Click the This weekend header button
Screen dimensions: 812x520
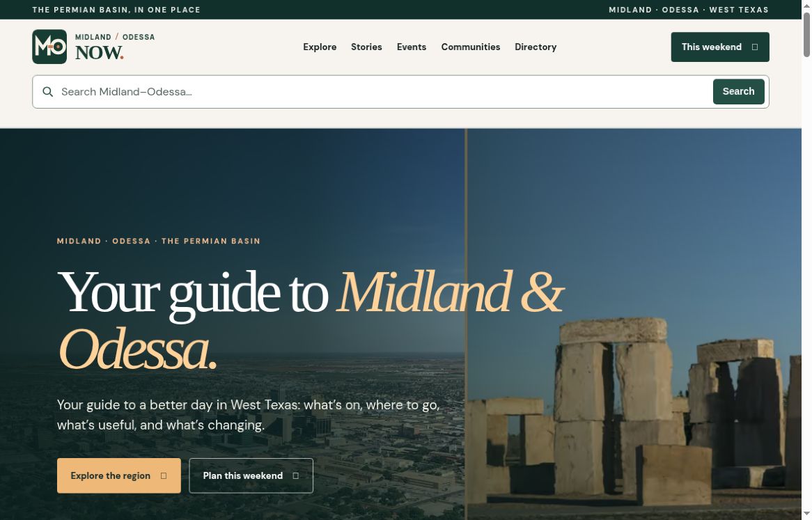click(720, 47)
